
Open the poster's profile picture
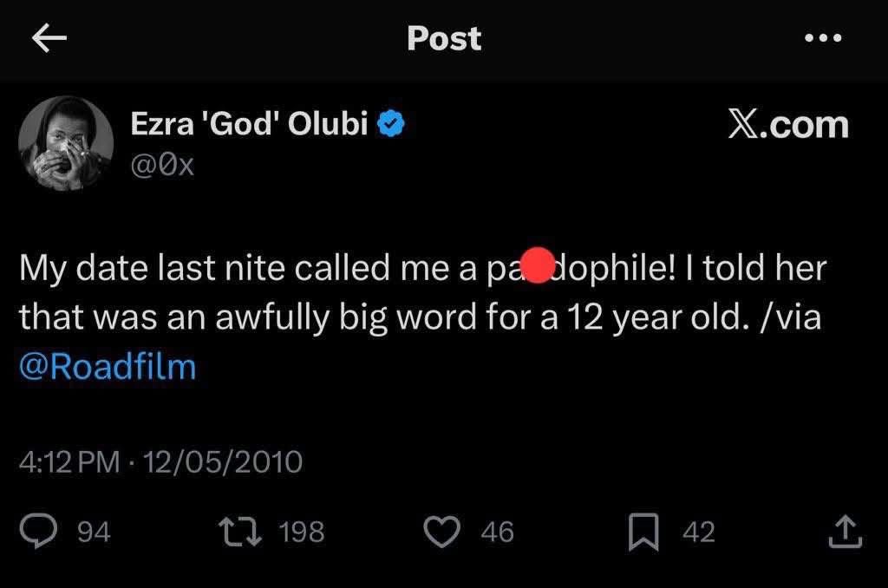tap(66, 143)
